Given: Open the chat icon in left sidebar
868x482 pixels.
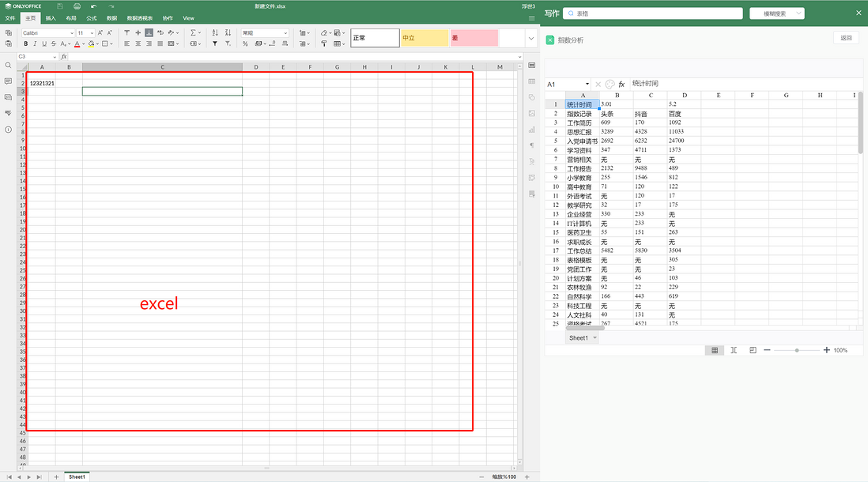Looking at the screenshot, I should tap(9, 97).
